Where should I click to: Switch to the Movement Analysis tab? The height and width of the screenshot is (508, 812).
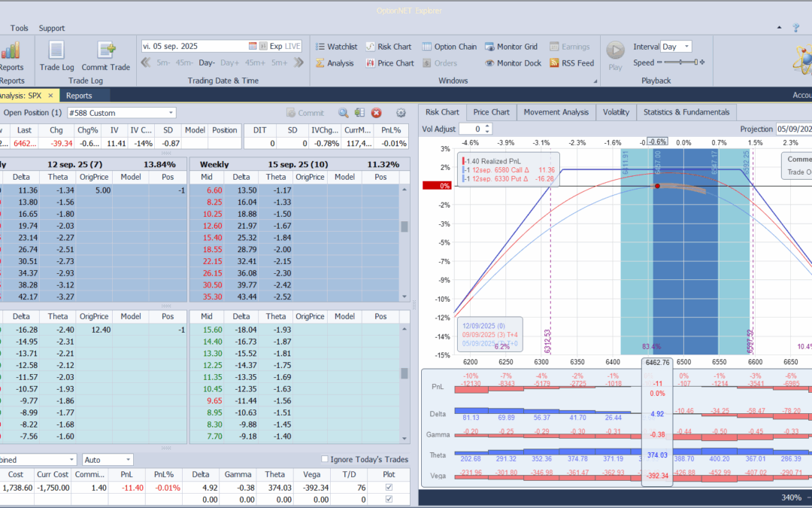[556, 112]
